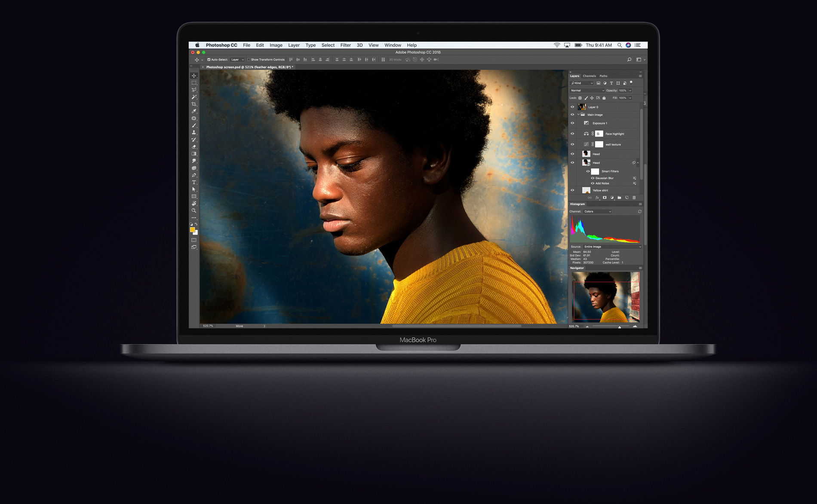Screen dimensions: 817x504
Task: Click the filter for type layers T icon
Action: pos(611,83)
